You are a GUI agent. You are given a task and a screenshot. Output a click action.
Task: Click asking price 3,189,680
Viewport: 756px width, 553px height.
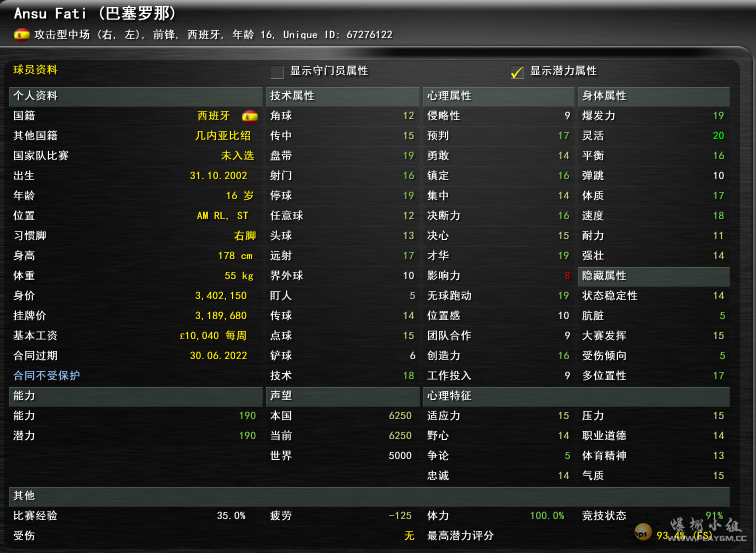pyautogui.click(x=221, y=316)
